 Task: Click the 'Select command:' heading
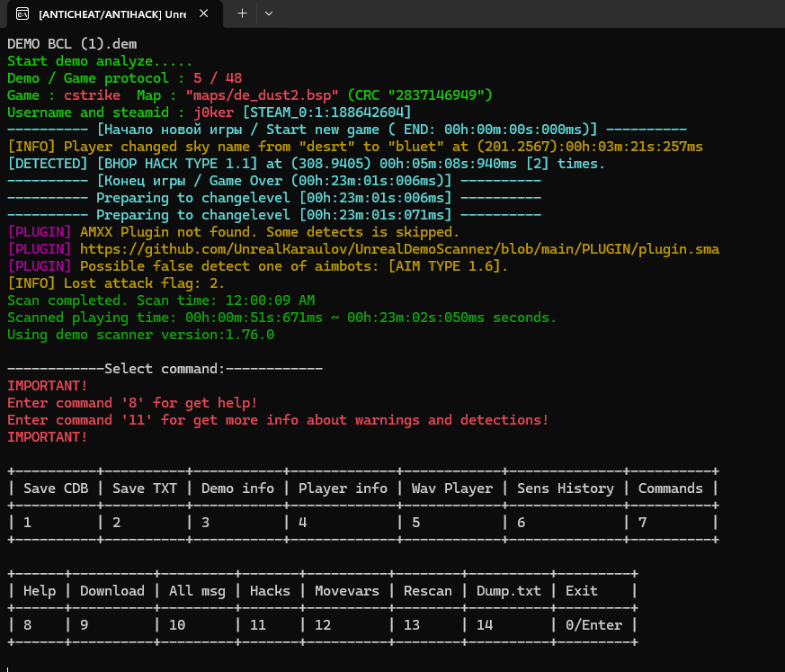pyautogui.click(x=165, y=369)
